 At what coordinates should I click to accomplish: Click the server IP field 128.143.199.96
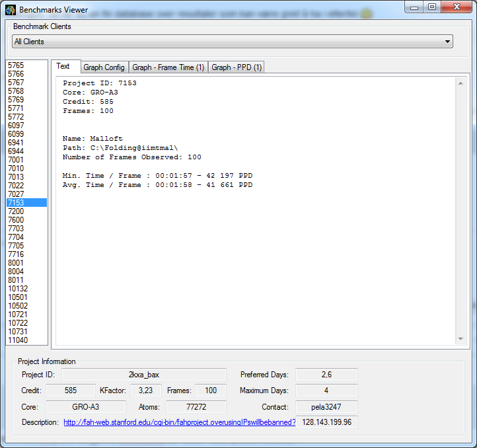coord(327,422)
